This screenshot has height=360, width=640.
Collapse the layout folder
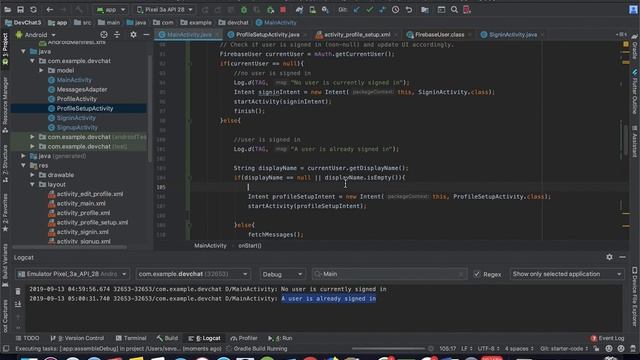click(32, 184)
